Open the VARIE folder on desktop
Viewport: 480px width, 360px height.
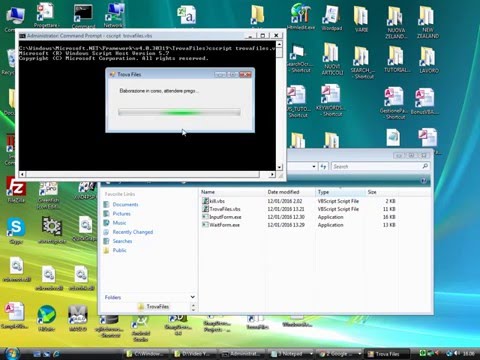361,18
